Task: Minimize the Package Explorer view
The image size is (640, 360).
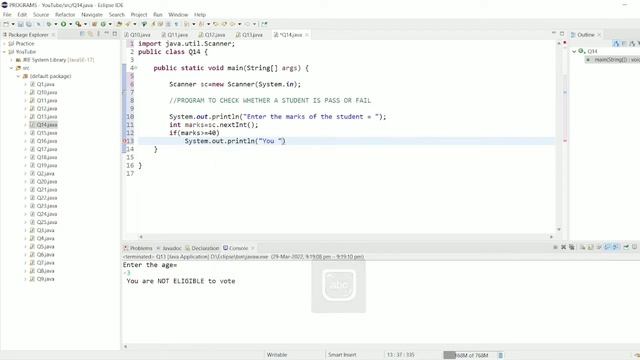Action: click(107, 34)
